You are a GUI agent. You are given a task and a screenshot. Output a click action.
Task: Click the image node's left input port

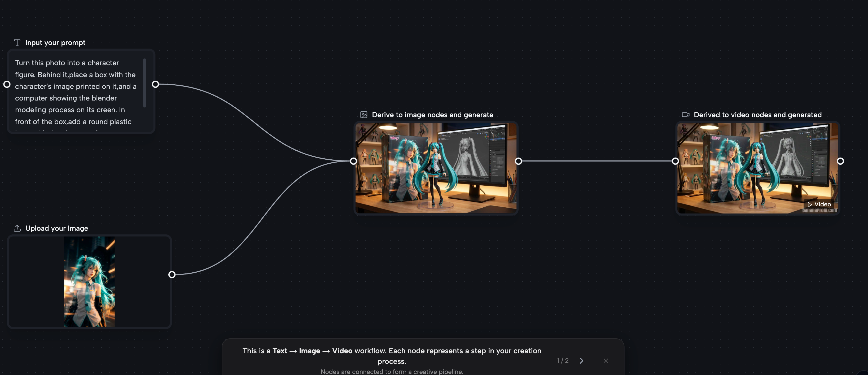click(x=353, y=161)
